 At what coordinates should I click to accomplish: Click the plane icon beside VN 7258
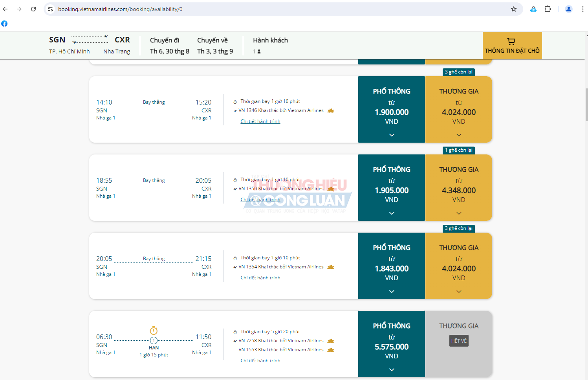click(x=235, y=341)
